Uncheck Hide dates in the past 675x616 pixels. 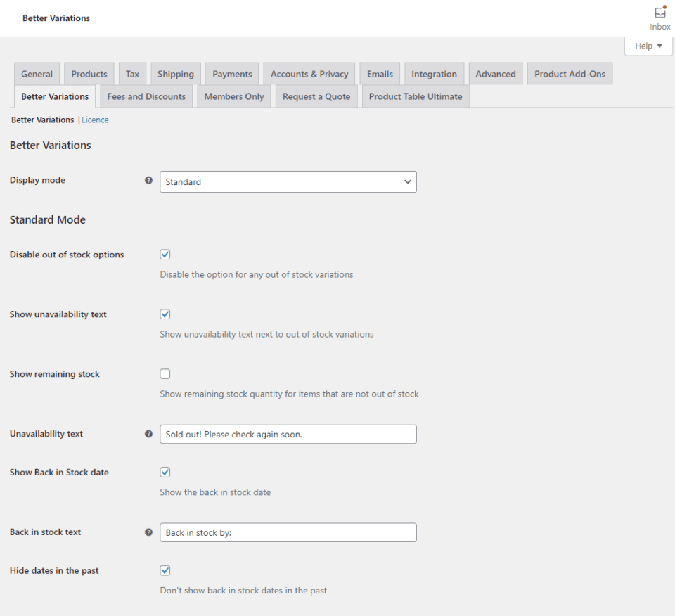click(165, 570)
